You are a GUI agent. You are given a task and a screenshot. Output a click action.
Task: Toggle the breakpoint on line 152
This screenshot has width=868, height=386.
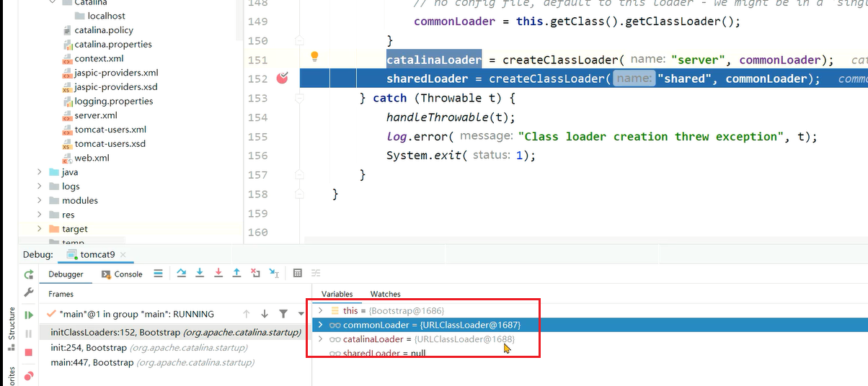[282, 78]
